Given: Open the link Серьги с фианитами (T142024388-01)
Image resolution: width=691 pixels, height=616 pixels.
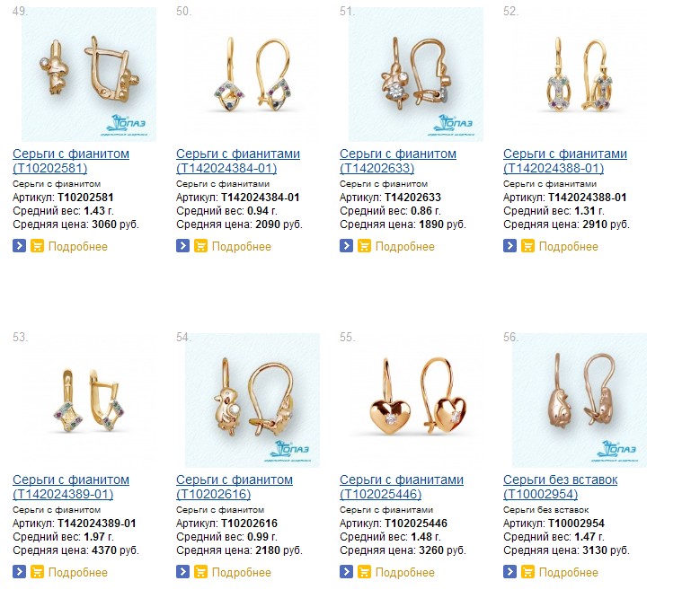Looking at the screenshot, I should click(x=565, y=161).
